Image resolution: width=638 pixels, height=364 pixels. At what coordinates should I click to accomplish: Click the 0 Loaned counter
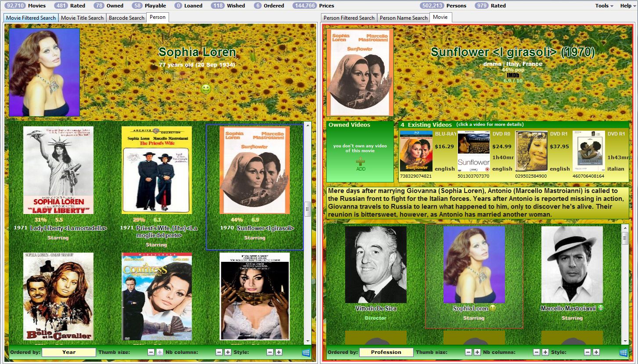(188, 6)
